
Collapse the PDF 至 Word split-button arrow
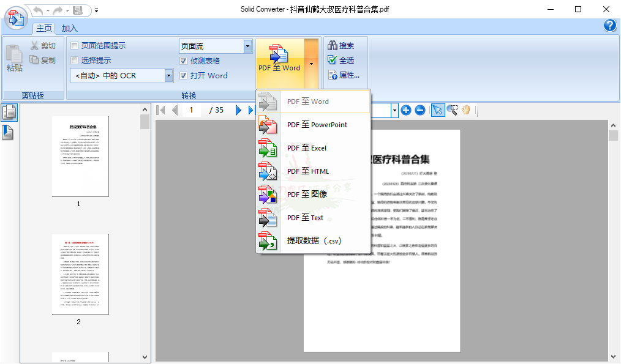[311, 63]
